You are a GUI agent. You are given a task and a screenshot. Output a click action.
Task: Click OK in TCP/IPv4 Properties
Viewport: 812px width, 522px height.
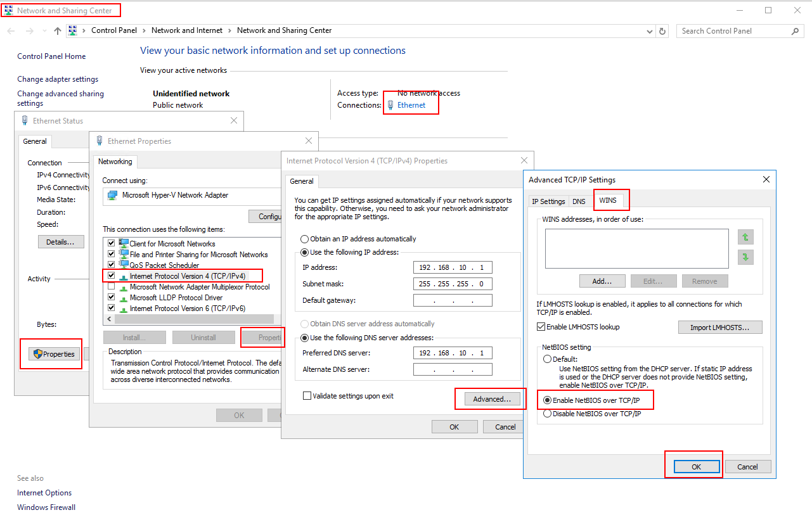454,427
